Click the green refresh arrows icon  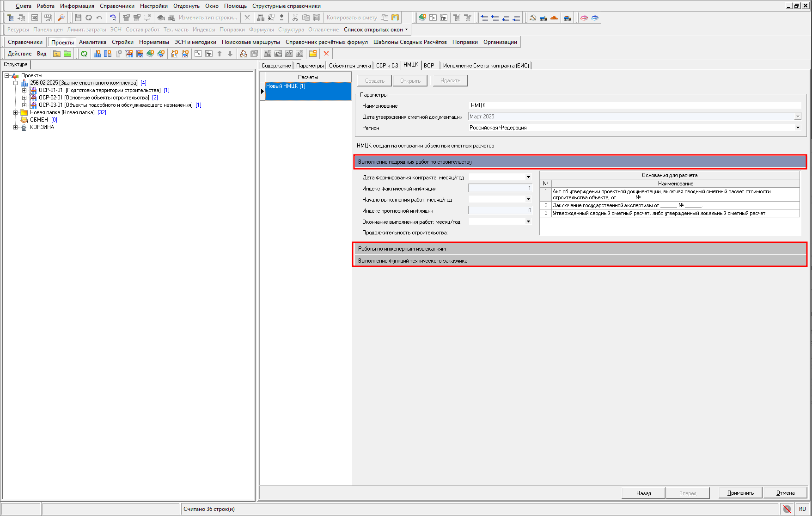tap(84, 54)
